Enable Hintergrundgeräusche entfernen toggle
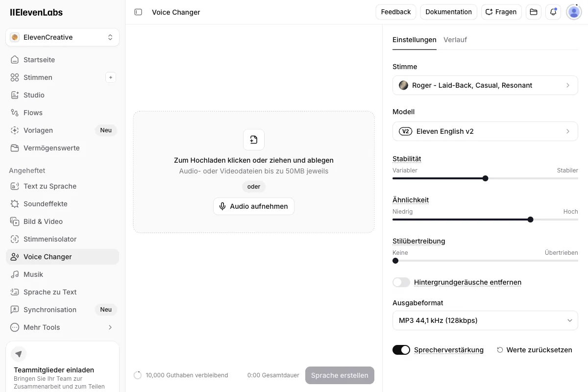 tap(401, 282)
